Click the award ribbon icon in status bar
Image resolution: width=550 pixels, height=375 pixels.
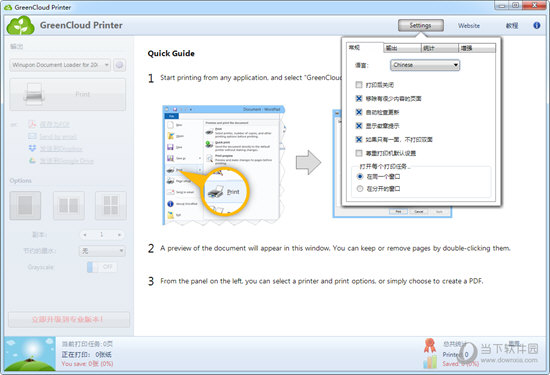[430, 346]
